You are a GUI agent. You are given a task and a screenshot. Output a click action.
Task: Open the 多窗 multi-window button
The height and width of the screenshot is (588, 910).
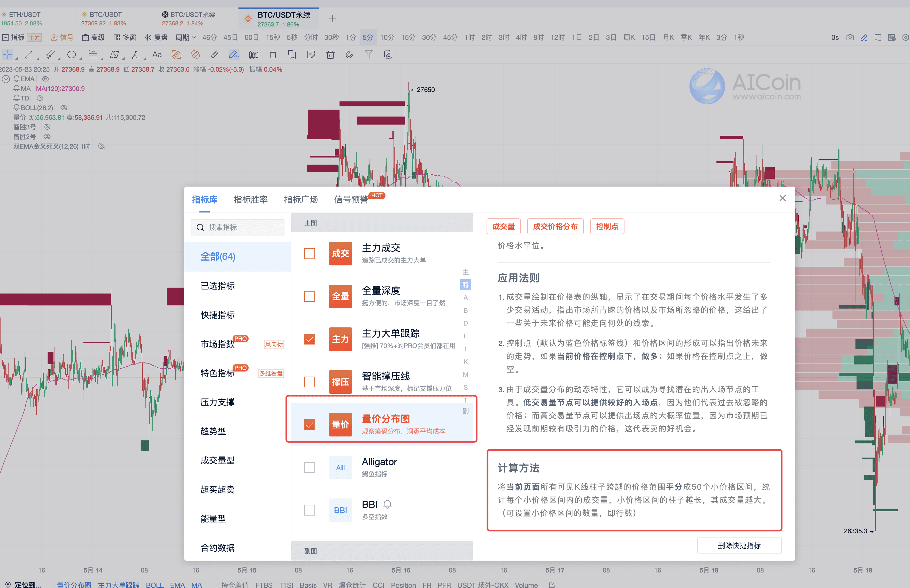pyautogui.click(x=125, y=37)
